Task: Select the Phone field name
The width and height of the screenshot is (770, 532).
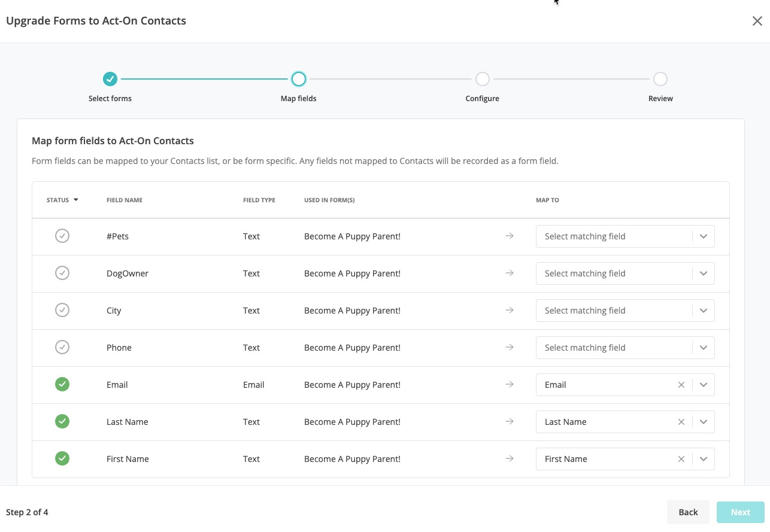Action: (119, 348)
